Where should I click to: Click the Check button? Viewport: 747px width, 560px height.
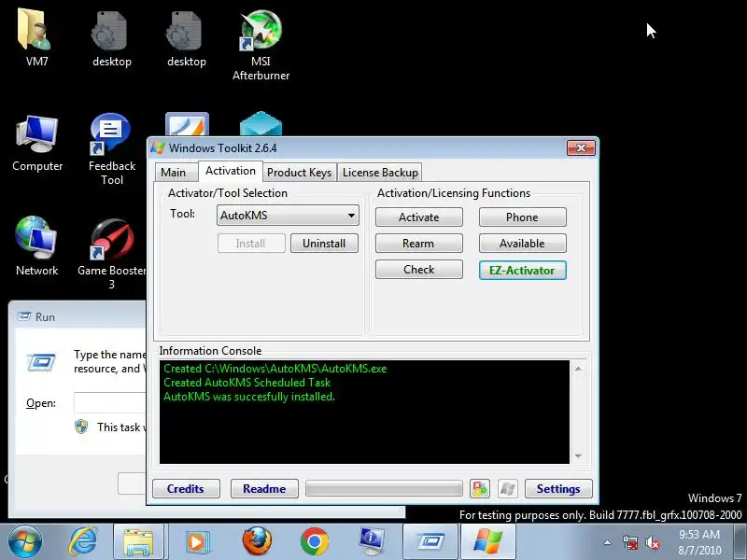(418, 270)
